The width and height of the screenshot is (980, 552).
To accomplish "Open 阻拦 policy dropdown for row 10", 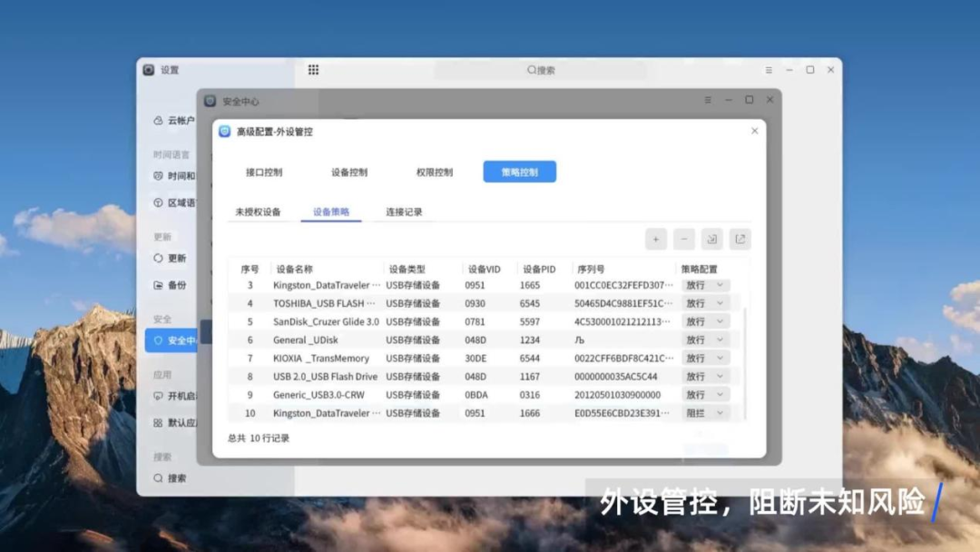I will (x=705, y=413).
